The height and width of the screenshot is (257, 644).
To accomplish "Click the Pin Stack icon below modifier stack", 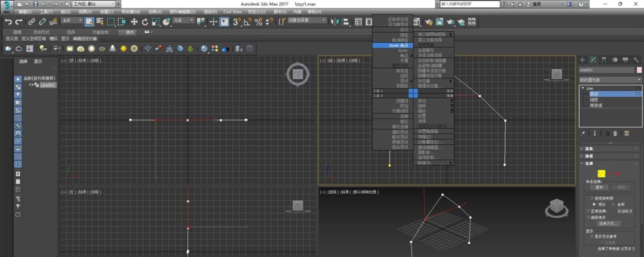I will [x=583, y=133].
